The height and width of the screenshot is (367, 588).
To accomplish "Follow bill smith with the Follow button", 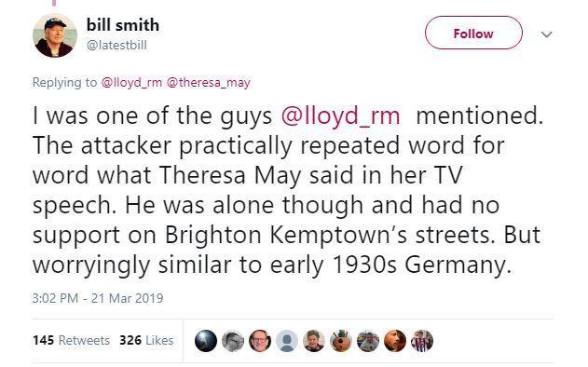I will (473, 33).
